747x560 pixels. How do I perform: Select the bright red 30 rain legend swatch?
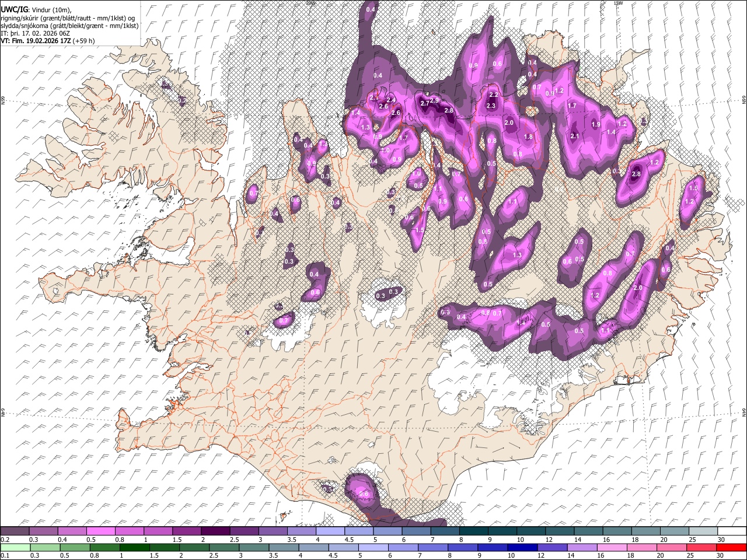coord(731,548)
